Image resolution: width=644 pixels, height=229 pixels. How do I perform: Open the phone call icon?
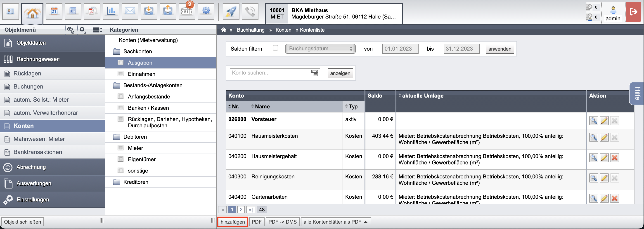(250, 12)
